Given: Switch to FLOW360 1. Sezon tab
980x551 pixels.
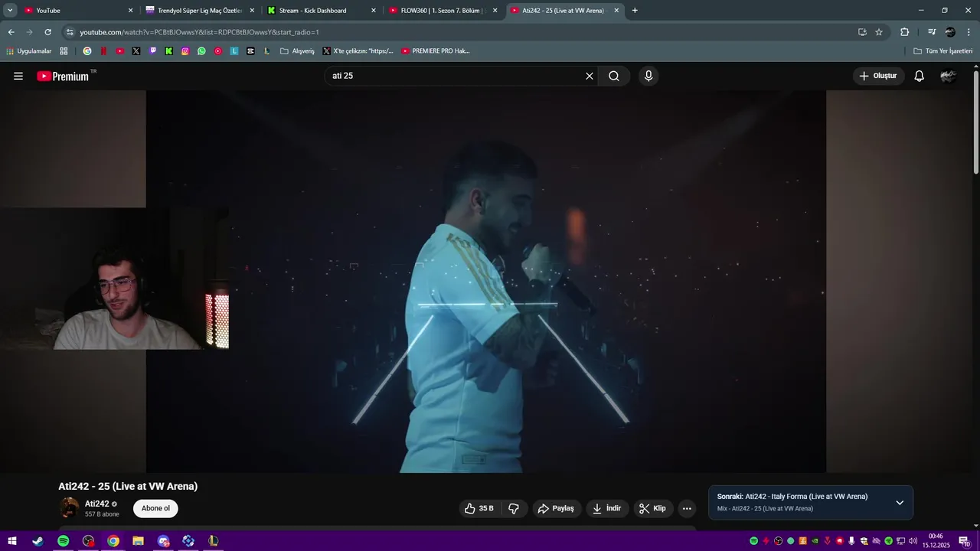Looking at the screenshot, I should coord(443,11).
